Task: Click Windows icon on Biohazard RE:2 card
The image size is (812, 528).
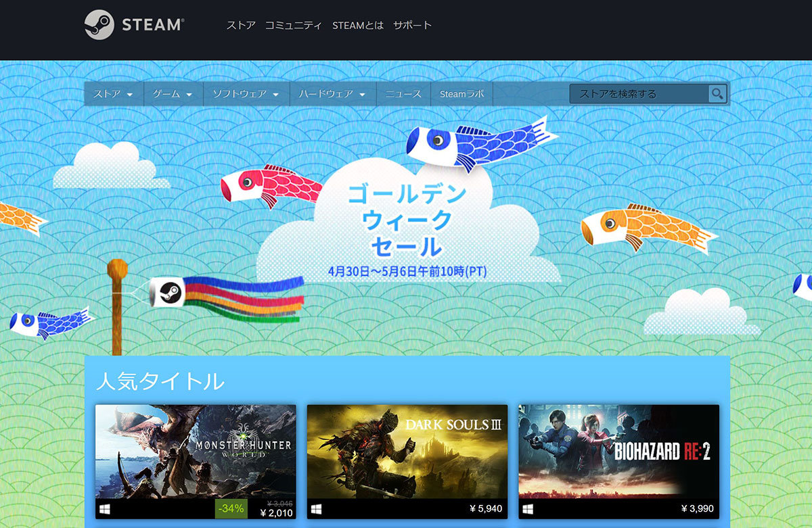Action: click(x=528, y=508)
